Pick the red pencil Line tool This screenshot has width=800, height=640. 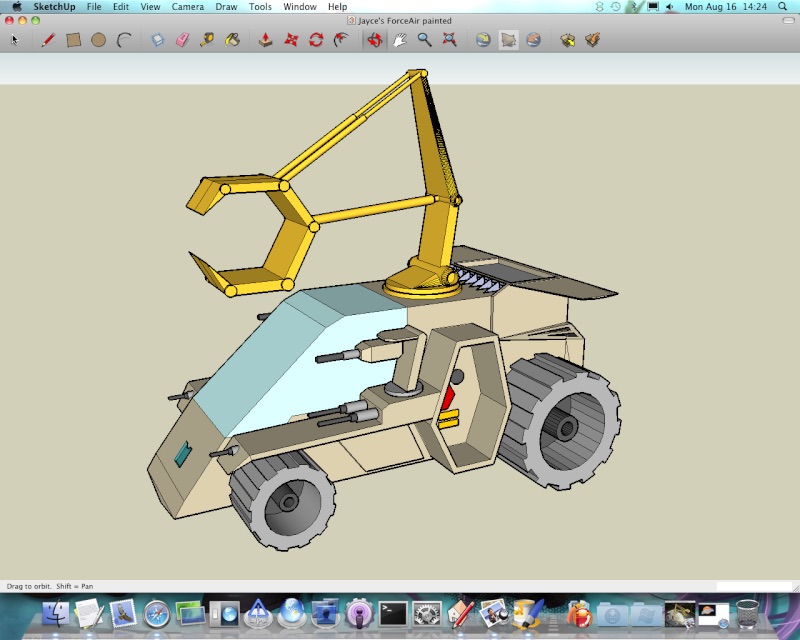(x=47, y=40)
